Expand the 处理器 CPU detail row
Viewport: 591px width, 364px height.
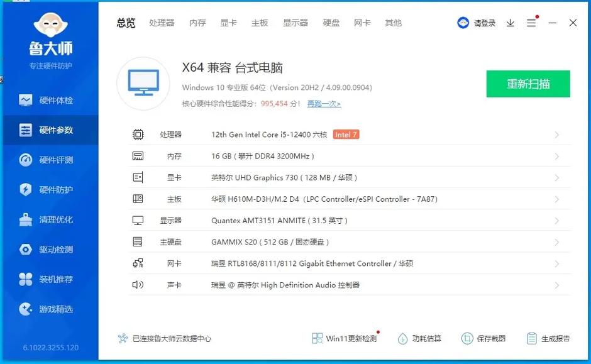346,135
